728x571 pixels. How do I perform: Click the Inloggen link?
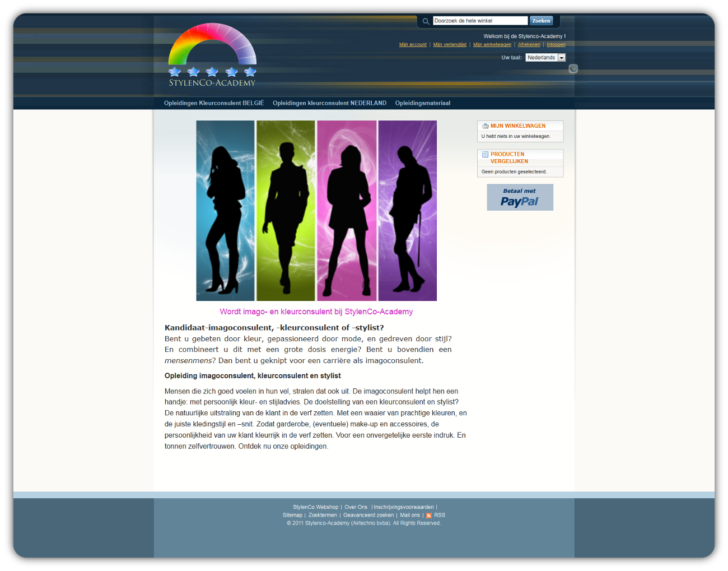(556, 45)
